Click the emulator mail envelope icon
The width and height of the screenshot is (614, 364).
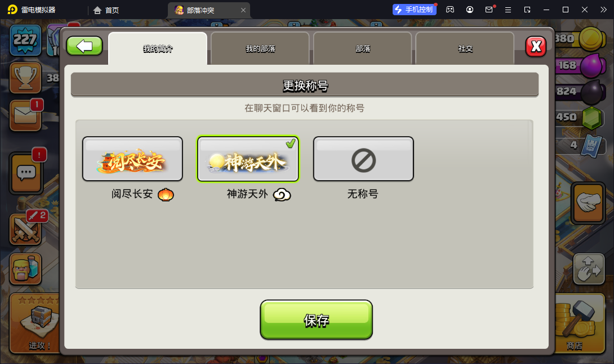[489, 10]
